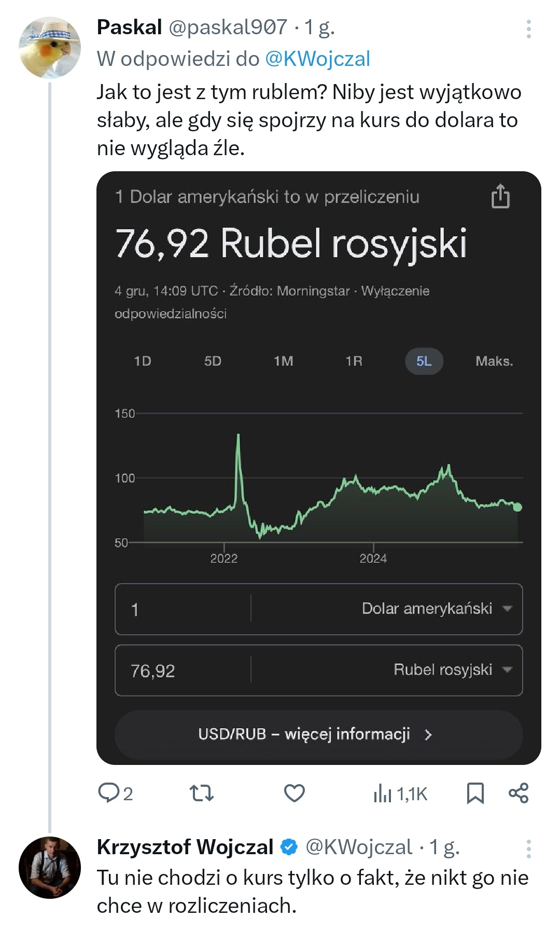Share Paskal's tweet via share icon

coord(518,793)
